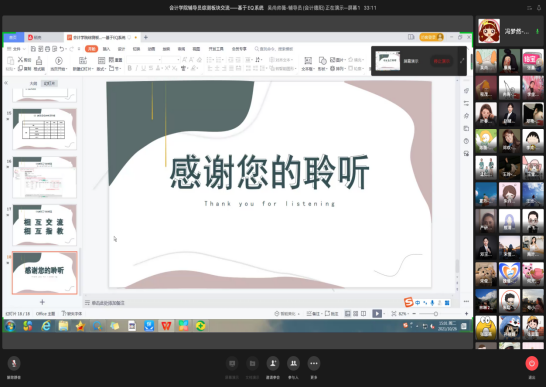Open the font name combo box

144,60
